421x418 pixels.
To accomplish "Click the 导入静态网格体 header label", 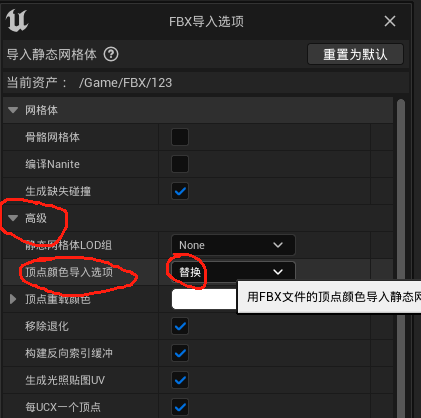I will coord(52,54).
